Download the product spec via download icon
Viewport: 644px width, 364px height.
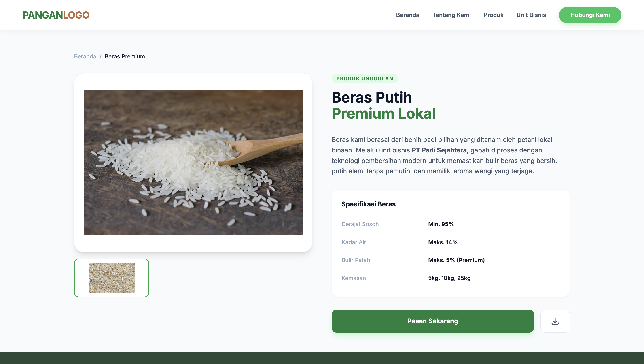coord(555,321)
